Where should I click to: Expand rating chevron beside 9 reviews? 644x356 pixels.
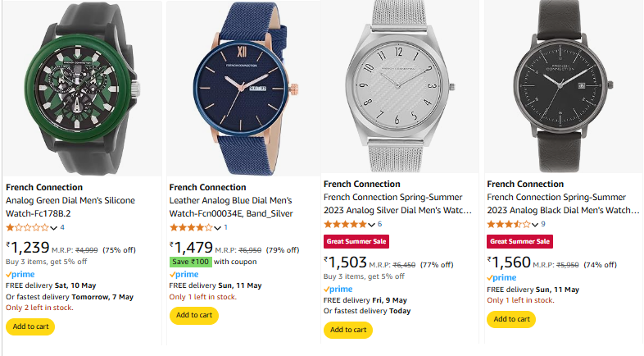535,225
